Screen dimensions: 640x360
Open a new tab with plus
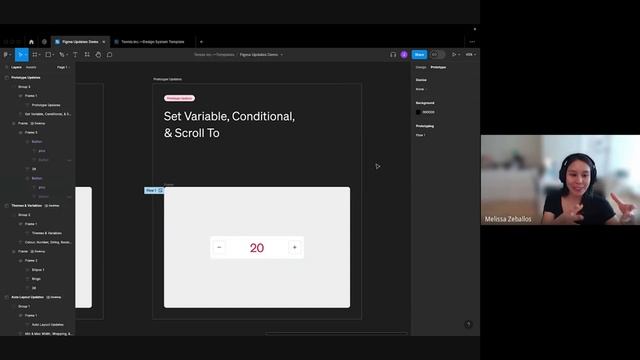pyautogui.click(x=201, y=42)
